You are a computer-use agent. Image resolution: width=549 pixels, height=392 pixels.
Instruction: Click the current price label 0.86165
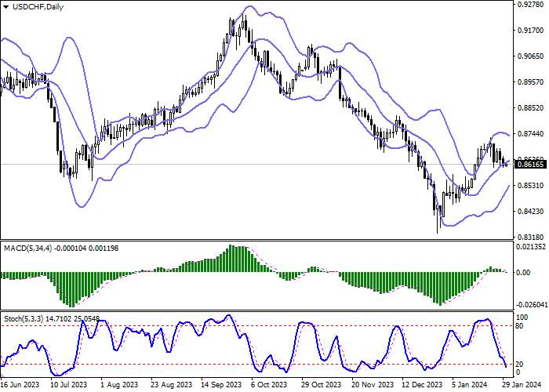point(530,164)
